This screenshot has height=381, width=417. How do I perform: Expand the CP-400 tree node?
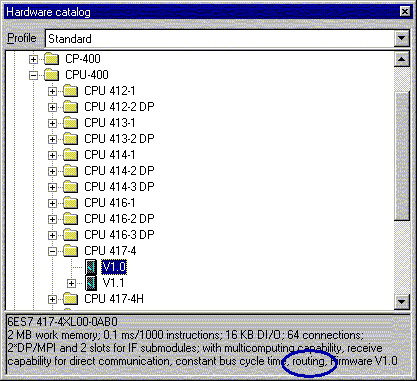point(33,59)
